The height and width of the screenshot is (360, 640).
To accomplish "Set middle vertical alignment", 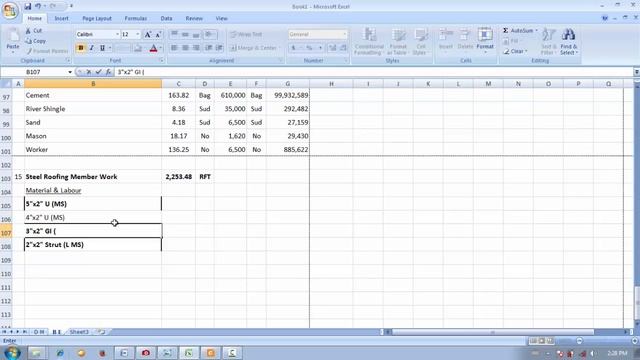I will point(185,34).
